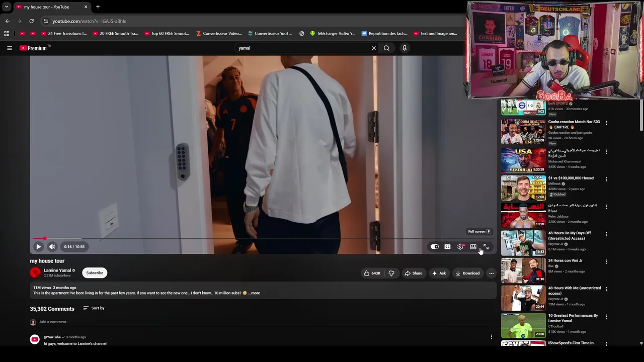Open the @YouTube commenter avatar
Screen dimensions: 644x362
click(35, 340)
